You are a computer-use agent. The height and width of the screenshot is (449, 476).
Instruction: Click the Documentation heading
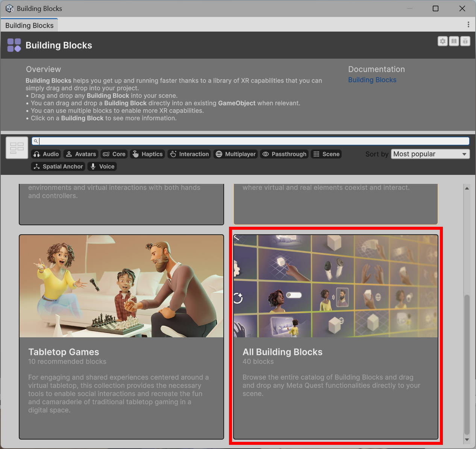pyautogui.click(x=376, y=69)
